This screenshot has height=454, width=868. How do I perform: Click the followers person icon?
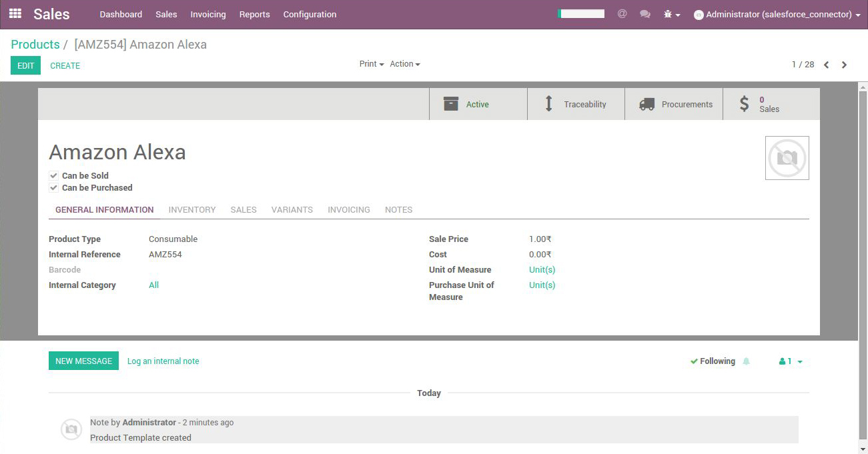click(x=782, y=361)
